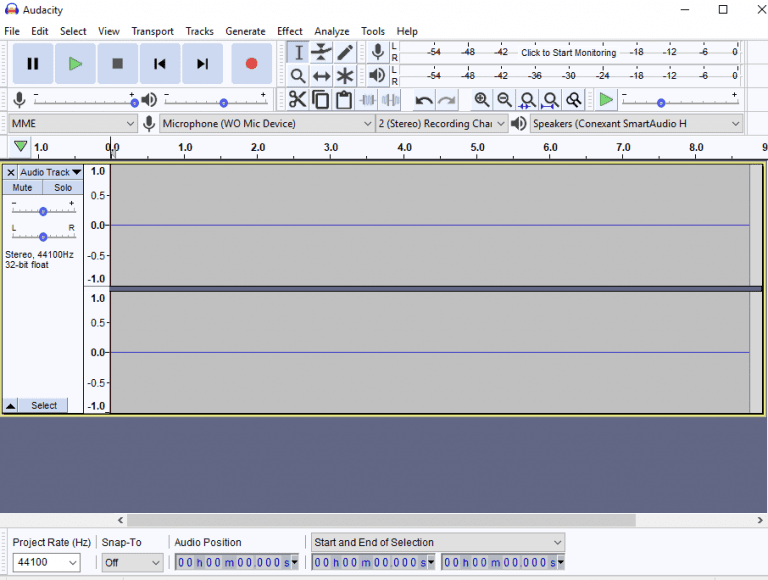Start playback with the large green Play button

(75, 64)
